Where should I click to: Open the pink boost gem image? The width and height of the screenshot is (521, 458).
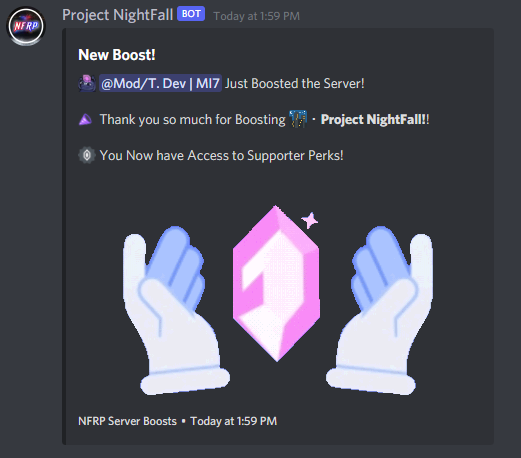click(276, 284)
